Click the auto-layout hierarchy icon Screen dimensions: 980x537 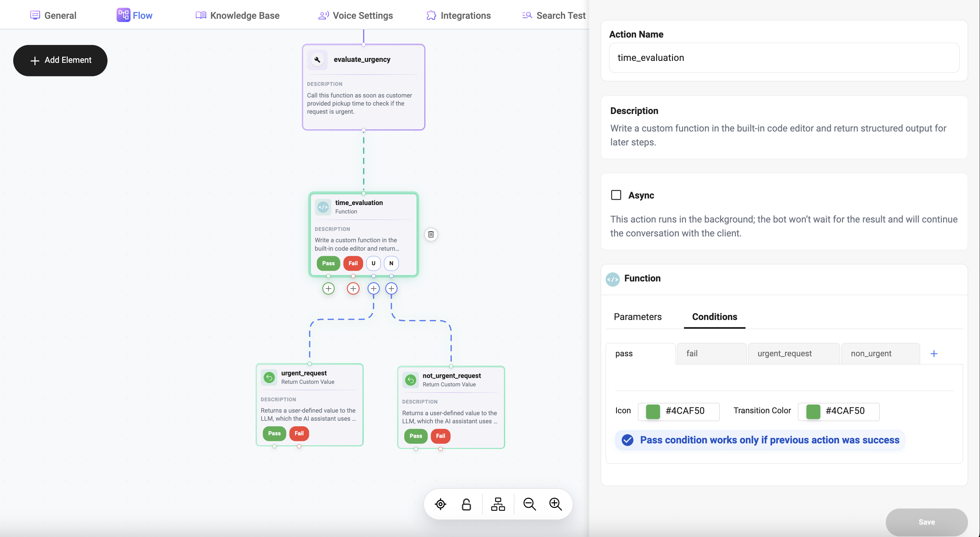point(497,504)
